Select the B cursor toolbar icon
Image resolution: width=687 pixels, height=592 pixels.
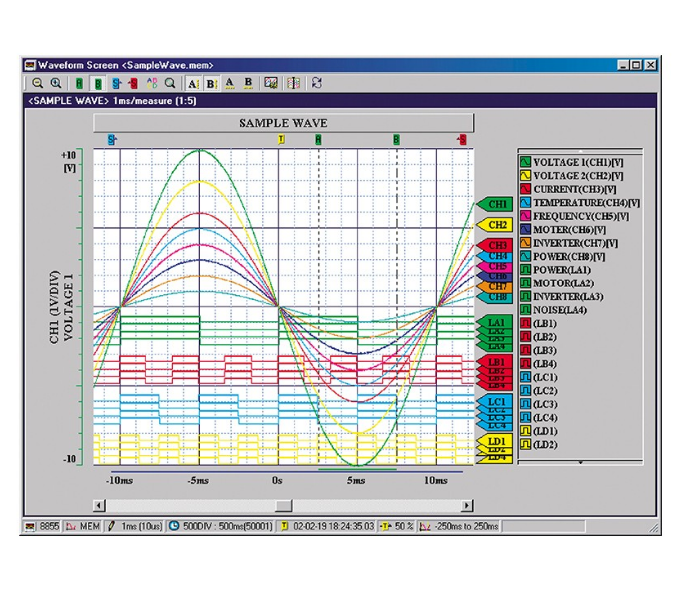pos(211,84)
